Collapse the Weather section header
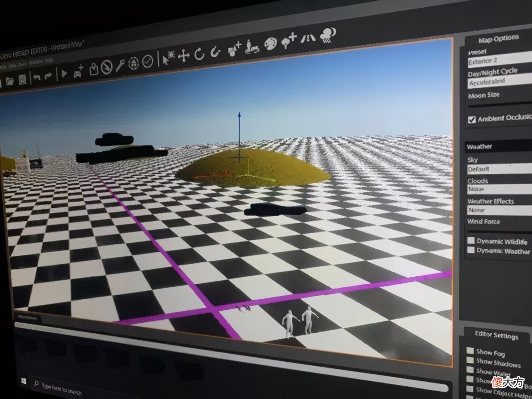This screenshot has width=532, height=399. point(498,146)
